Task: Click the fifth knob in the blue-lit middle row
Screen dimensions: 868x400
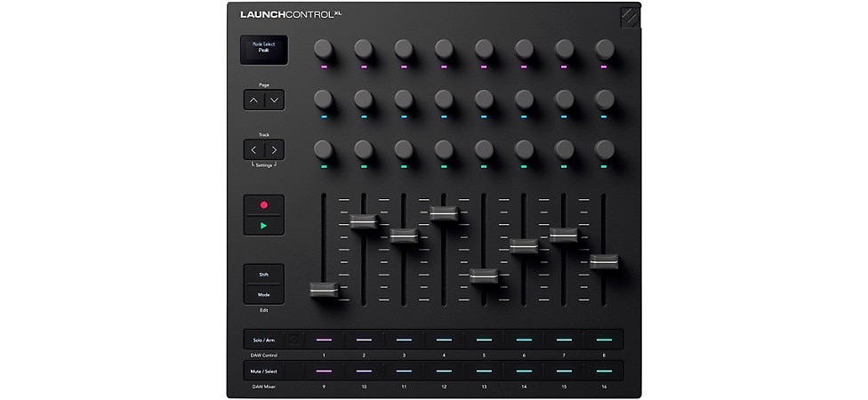Action: pos(484,100)
